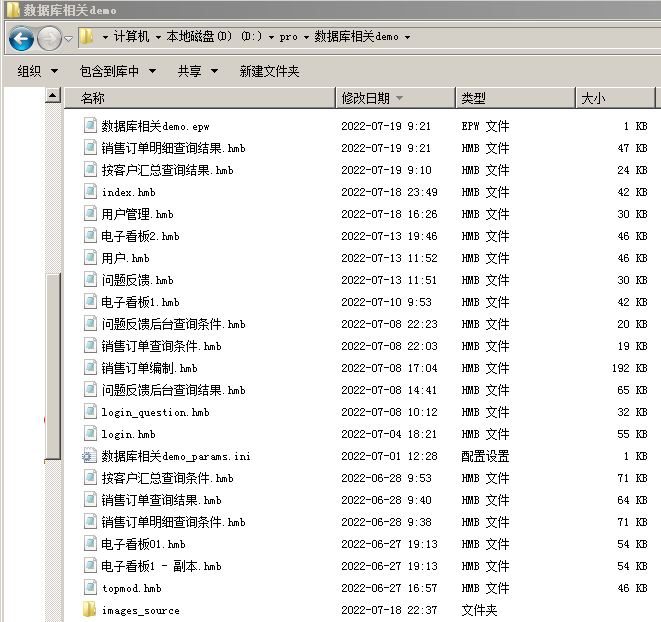Select the images_source folder icon
The height and width of the screenshot is (622, 661).
pyautogui.click(x=89, y=610)
